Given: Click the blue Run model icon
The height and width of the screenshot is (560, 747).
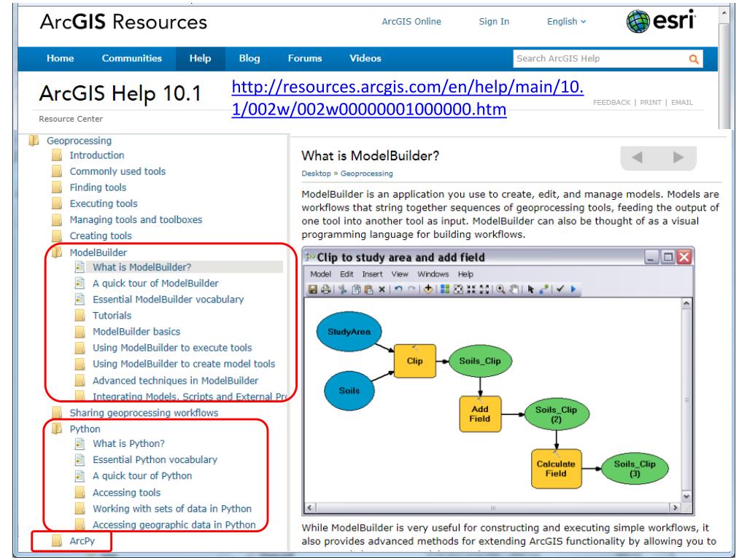Looking at the screenshot, I should [x=573, y=289].
